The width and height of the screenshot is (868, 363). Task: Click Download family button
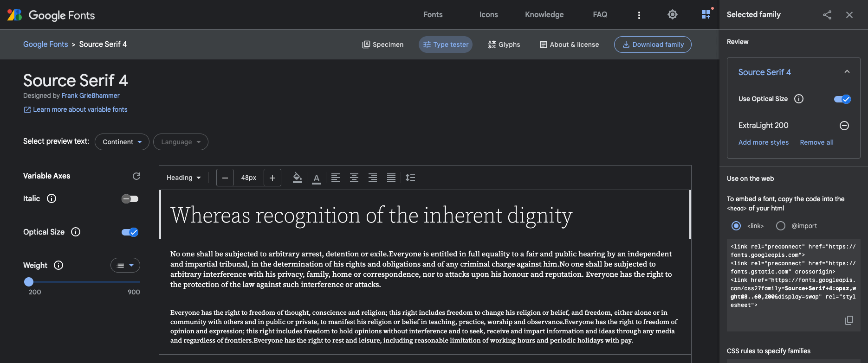coord(653,45)
